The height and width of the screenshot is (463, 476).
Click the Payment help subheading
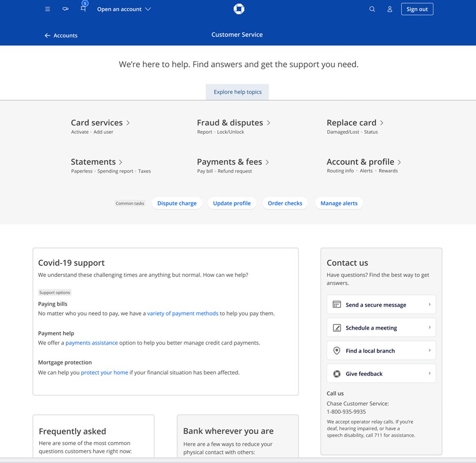coord(56,333)
